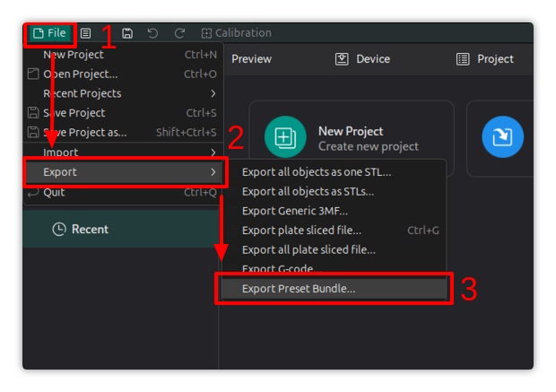Click the Create new project subtitle

click(369, 146)
